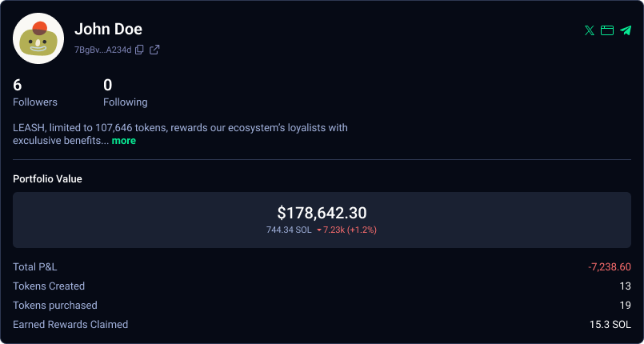The width and height of the screenshot is (644, 344).
Task: Click the John Doe profile name
Action: click(x=108, y=30)
